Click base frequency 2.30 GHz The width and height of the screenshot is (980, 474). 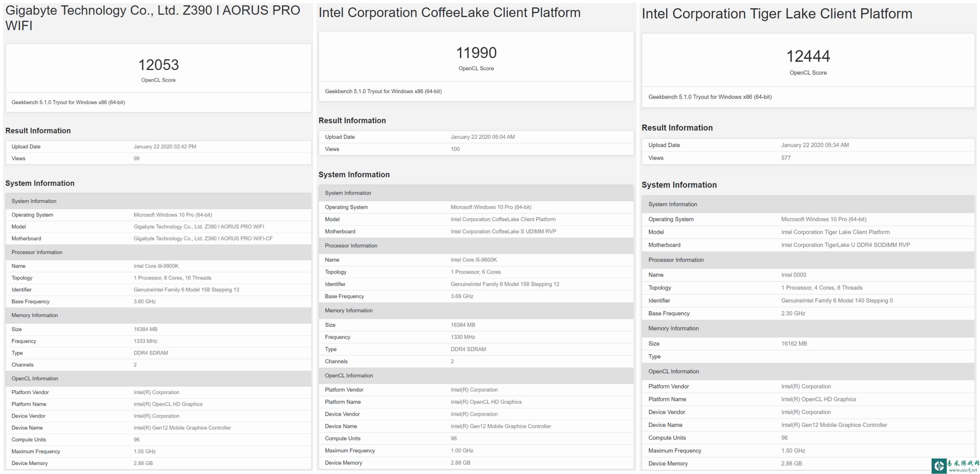click(793, 313)
